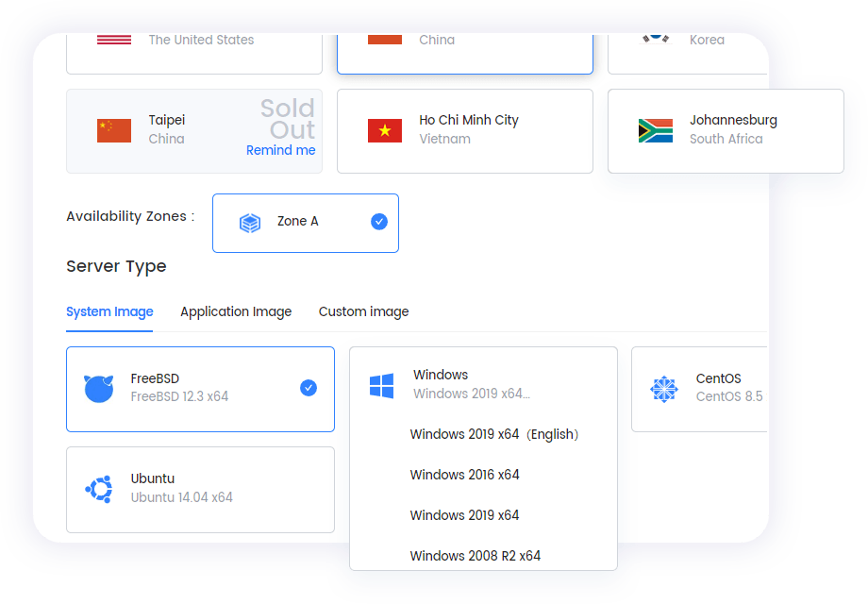Click the FreeBSD logo icon
This screenshot has width=868, height=604.
[99, 388]
